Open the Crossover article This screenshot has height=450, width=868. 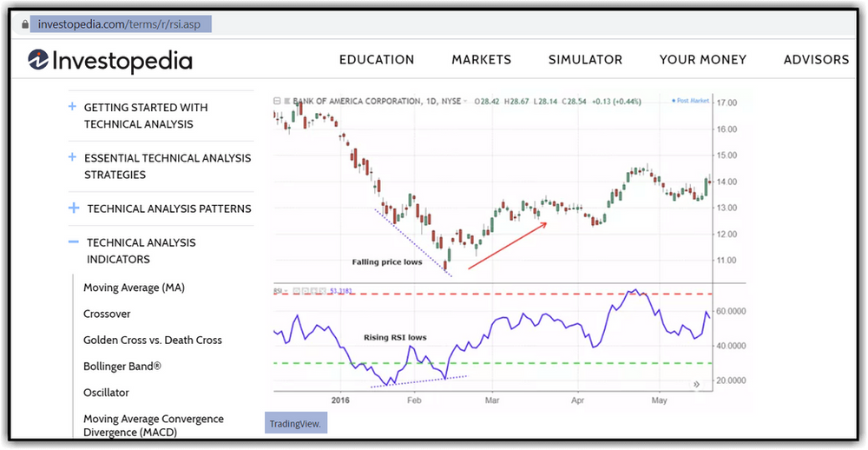coord(107,314)
